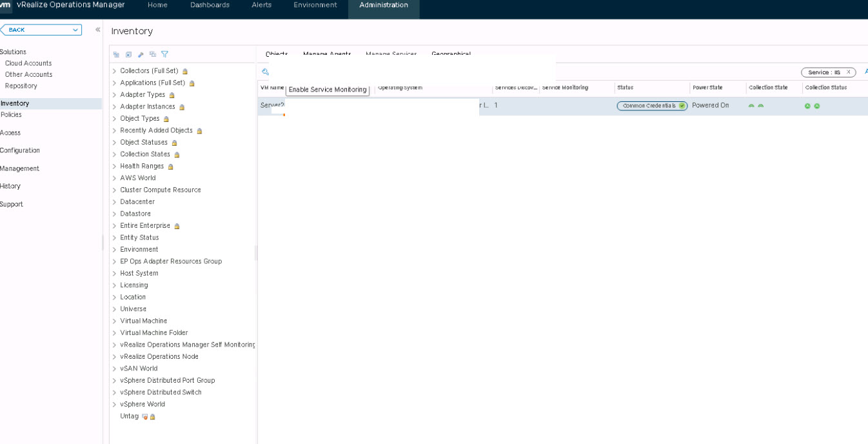Viewport: 868px width, 444px height.
Task: Collapse the left navigation with the double-chevron icon
Action: click(97, 30)
